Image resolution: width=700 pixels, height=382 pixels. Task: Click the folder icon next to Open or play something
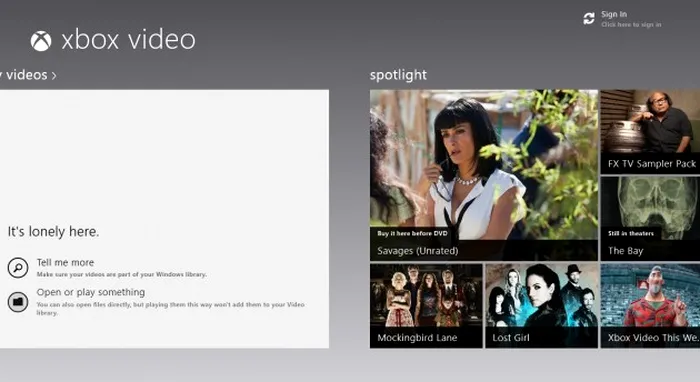[18, 302]
